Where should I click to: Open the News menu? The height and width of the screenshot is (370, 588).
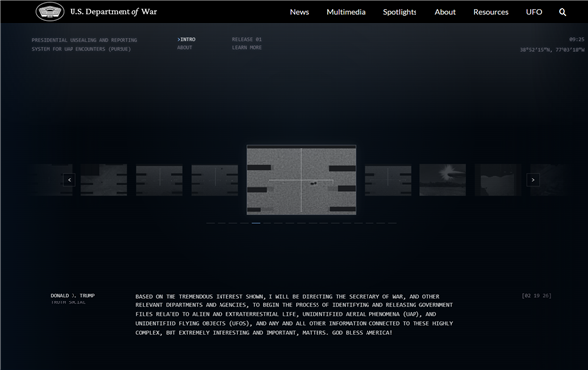tap(299, 12)
